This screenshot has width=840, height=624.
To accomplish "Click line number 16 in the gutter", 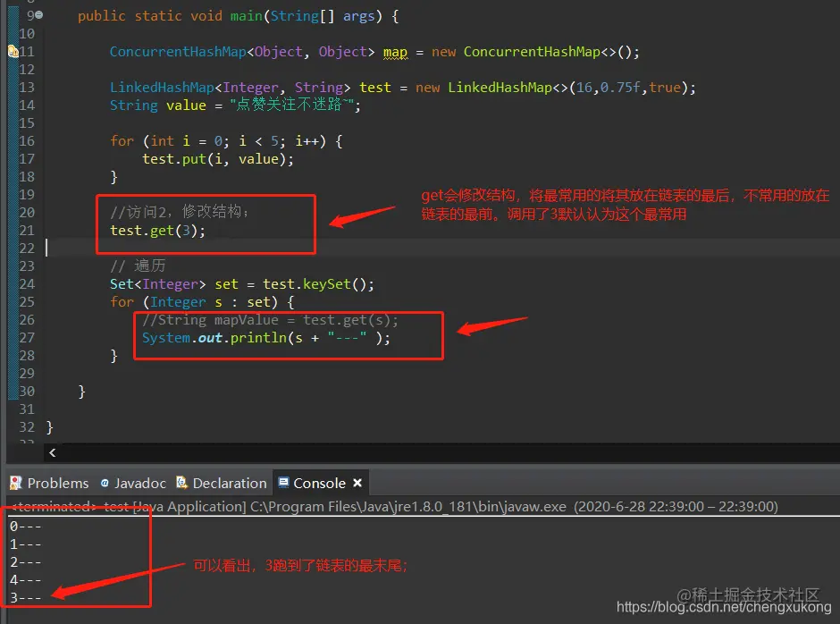I will point(27,141).
